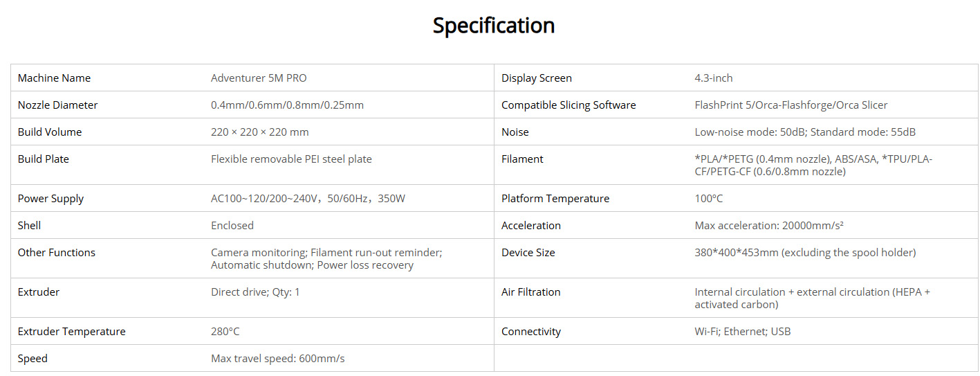Viewport: 980px width, 376px height.
Task: Select the Direct drive; Qty: 1 text
Action: pyautogui.click(x=255, y=292)
